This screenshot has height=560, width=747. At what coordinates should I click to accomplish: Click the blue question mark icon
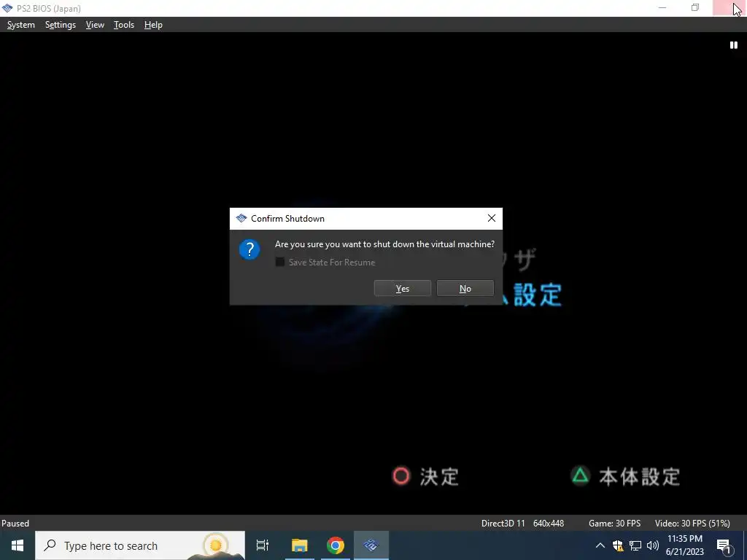point(249,249)
